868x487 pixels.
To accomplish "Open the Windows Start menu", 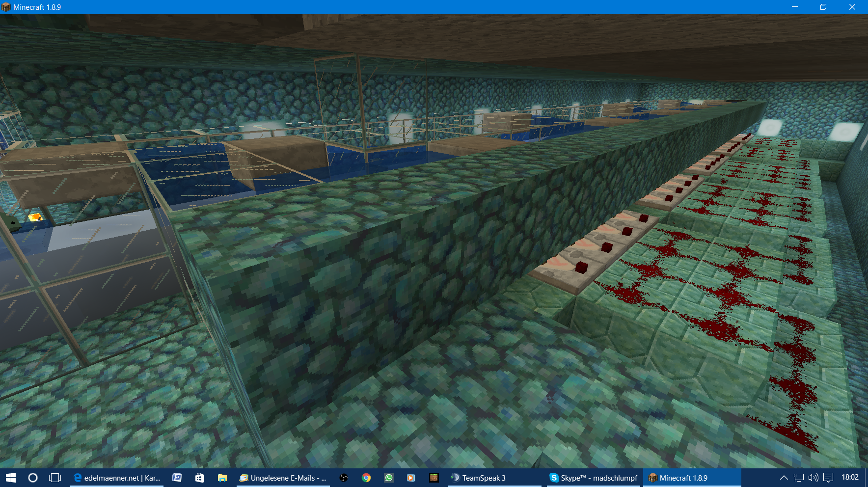I will click(x=11, y=478).
